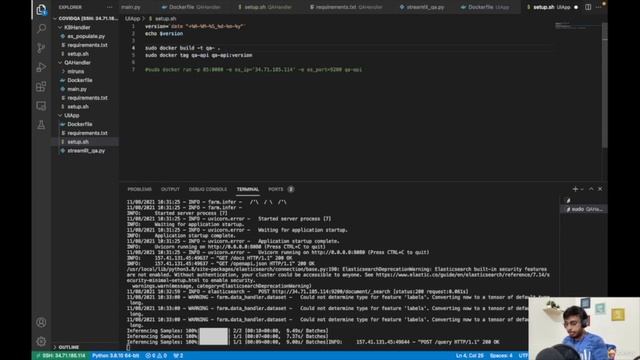Click setup.sh in the breadcrumb path
This screenshot has height=360, width=640.
tap(165, 19)
